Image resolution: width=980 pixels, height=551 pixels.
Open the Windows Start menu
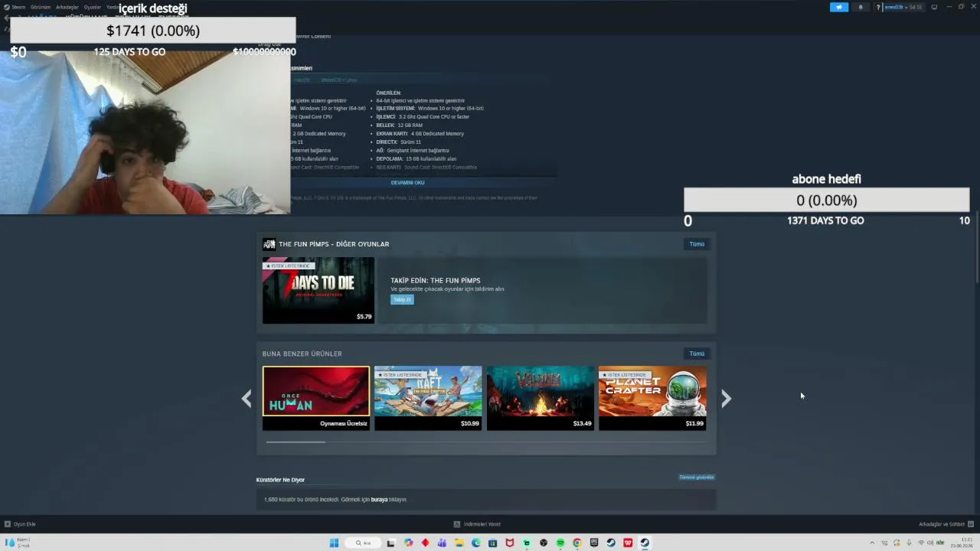tap(334, 543)
